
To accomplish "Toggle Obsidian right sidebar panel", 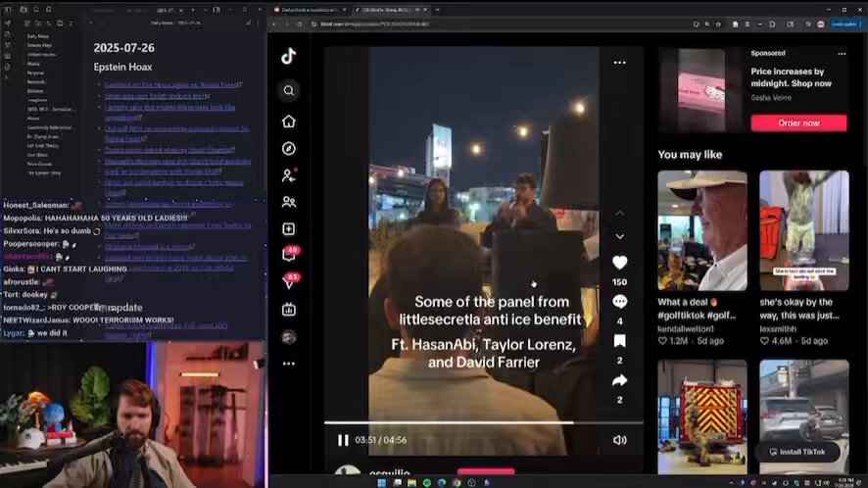I will click(x=217, y=10).
